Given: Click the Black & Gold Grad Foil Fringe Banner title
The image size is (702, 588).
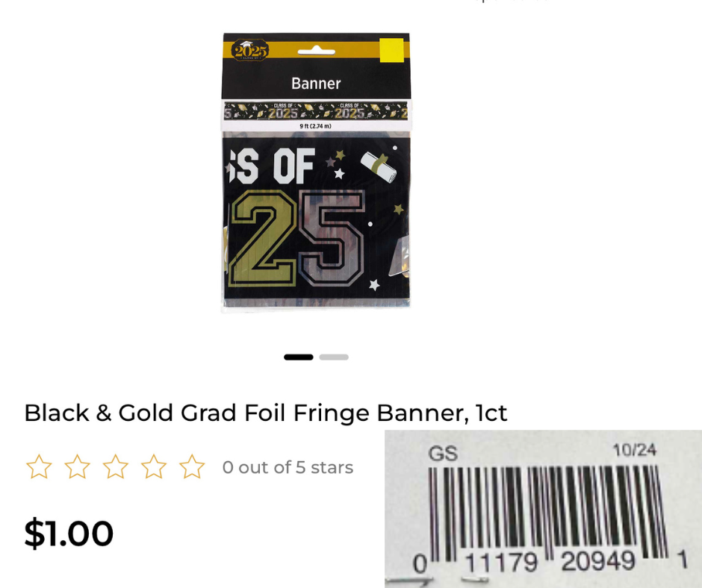Looking at the screenshot, I should coord(266,413).
